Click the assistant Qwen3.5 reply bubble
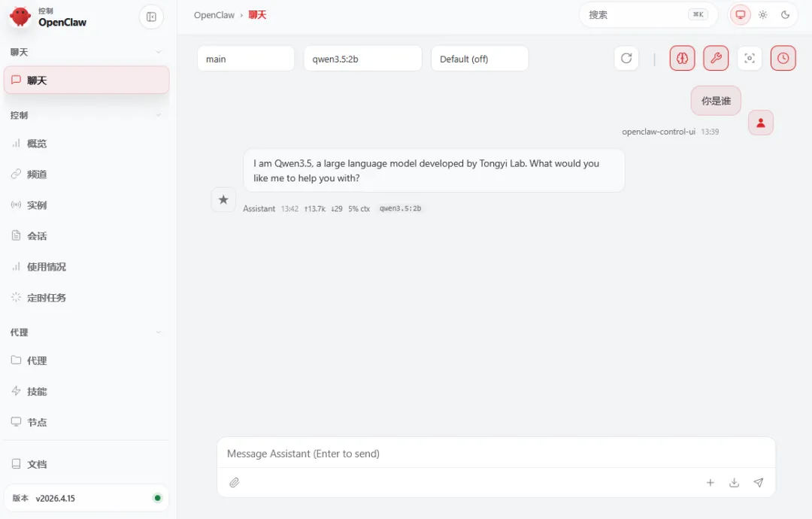 434,171
